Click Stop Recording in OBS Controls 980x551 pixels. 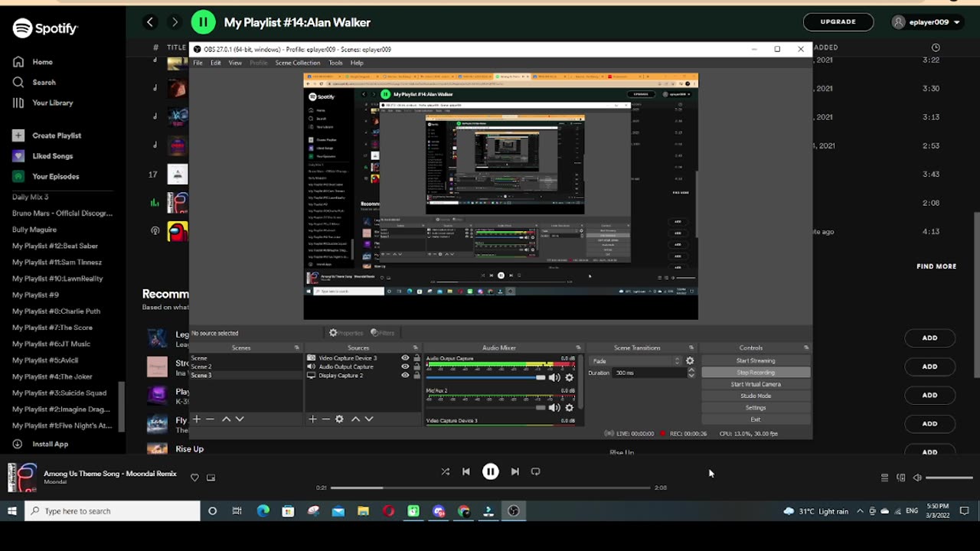(756, 373)
